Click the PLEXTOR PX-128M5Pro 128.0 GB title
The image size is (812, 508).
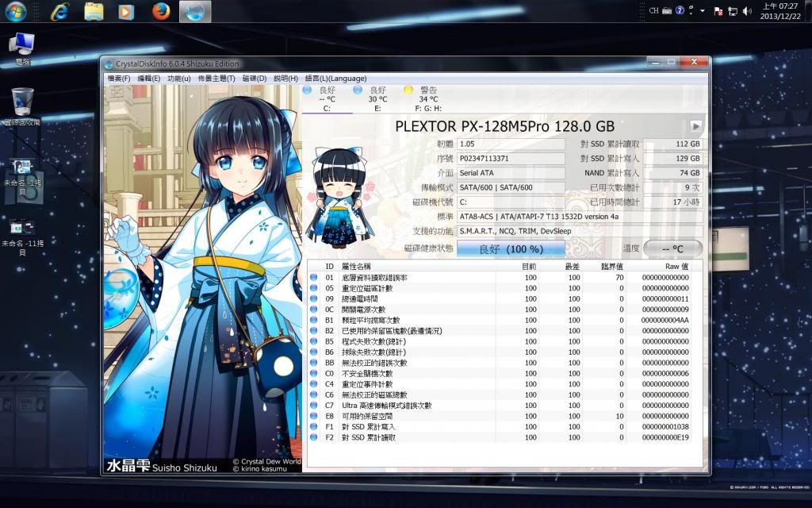pos(504,126)
